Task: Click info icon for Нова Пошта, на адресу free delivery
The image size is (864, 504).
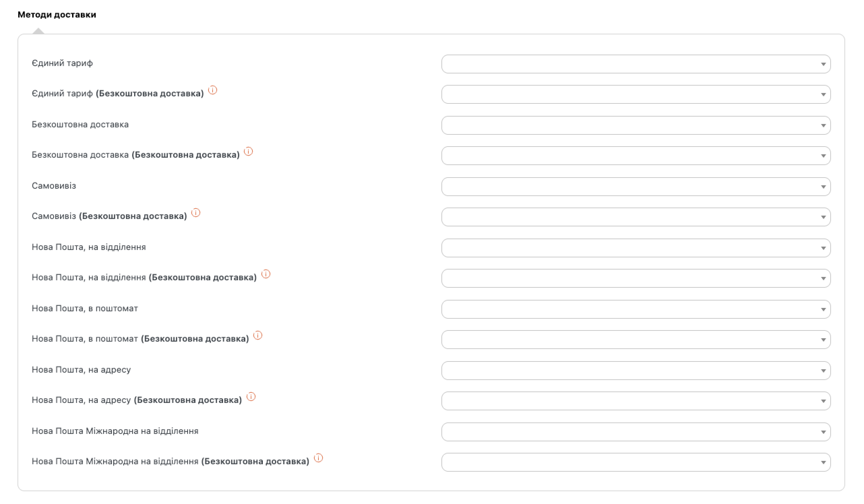Action: 251,397
